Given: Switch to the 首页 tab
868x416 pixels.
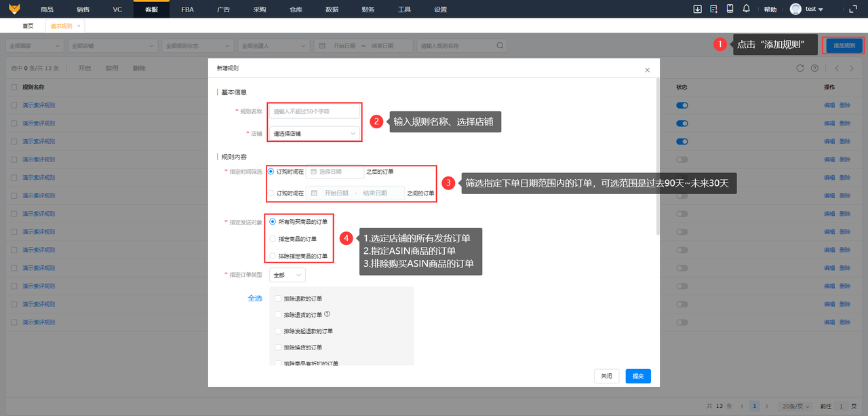Looking at the screenshot, I should tap(28, 26).
